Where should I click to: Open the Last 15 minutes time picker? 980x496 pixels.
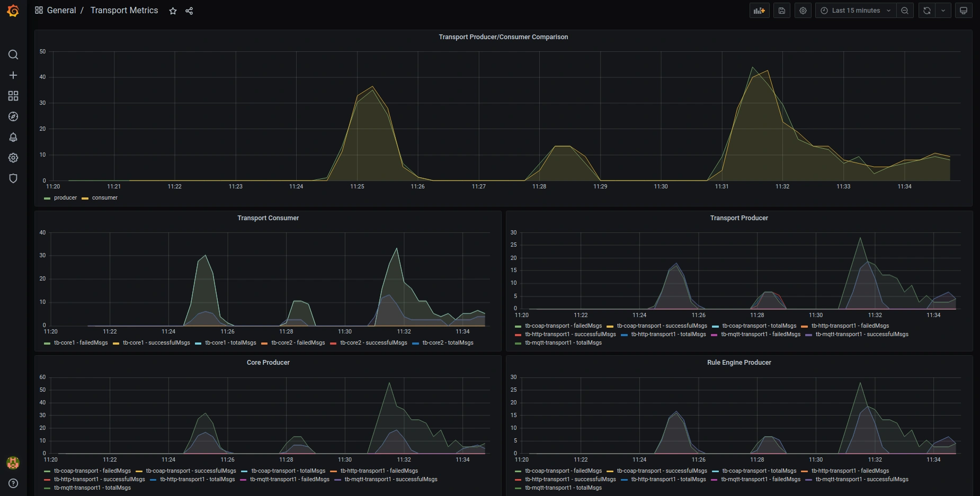click(x=856, y=11)
